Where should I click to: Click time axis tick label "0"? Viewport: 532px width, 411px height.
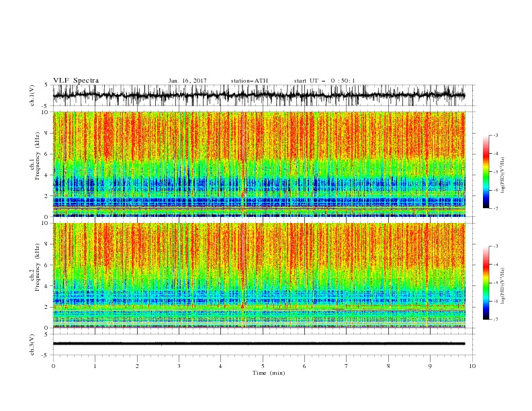53,366
